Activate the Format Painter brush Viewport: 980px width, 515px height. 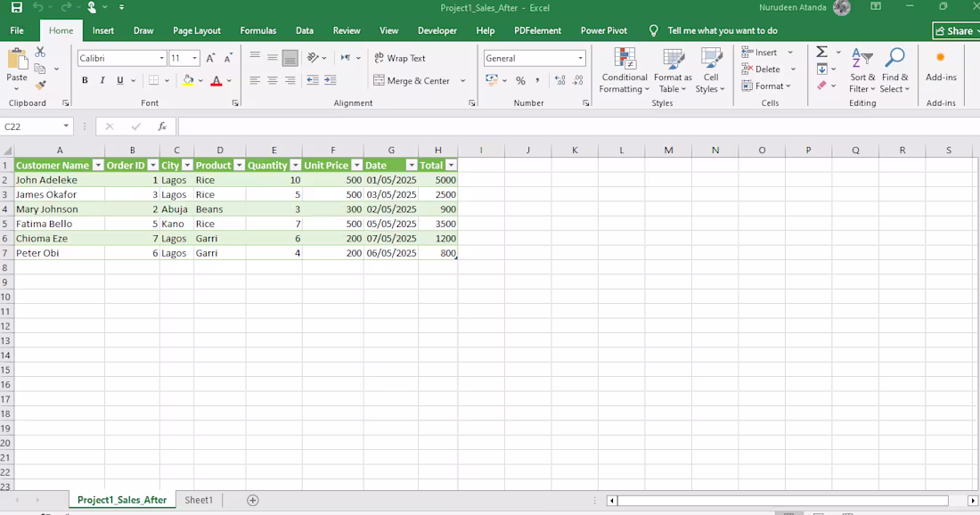point(40,85)
